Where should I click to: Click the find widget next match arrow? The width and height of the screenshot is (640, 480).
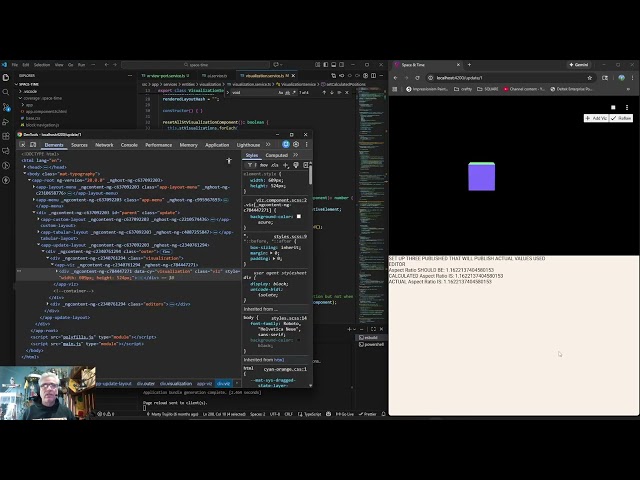coord(331,93)
